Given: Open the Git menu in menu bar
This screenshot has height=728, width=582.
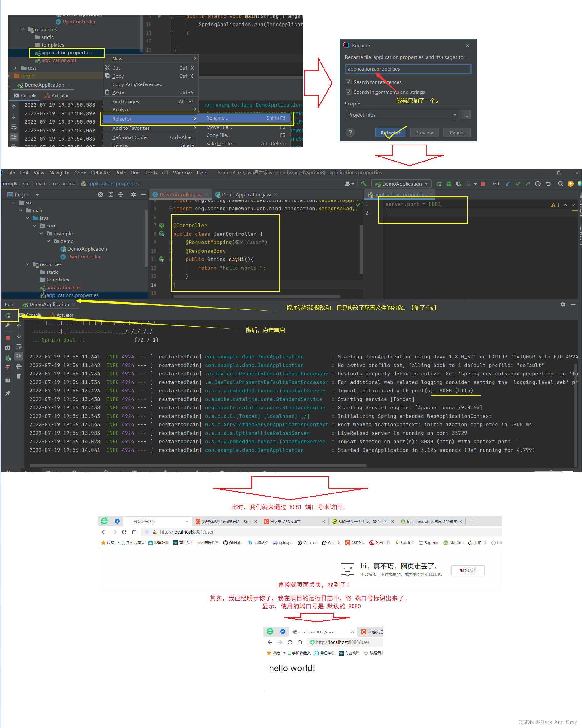Looking at the screenshot, I should point(165,173).
